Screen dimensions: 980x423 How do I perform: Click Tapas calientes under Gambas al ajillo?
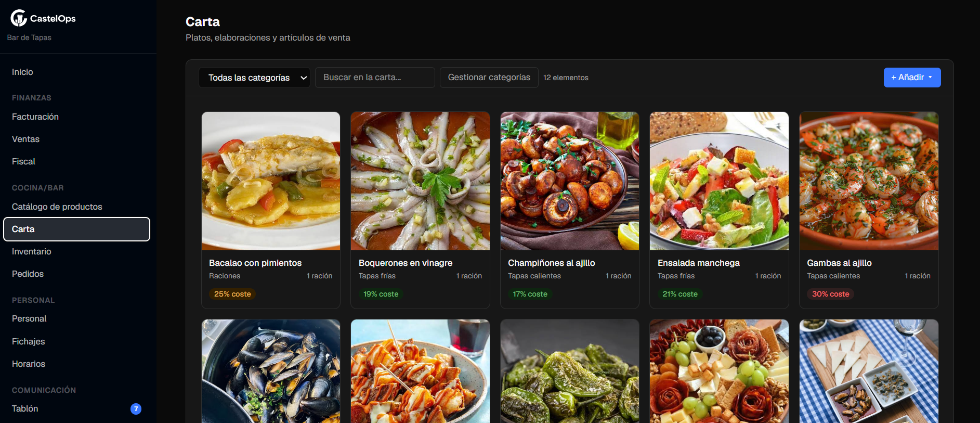click(833, 276)
